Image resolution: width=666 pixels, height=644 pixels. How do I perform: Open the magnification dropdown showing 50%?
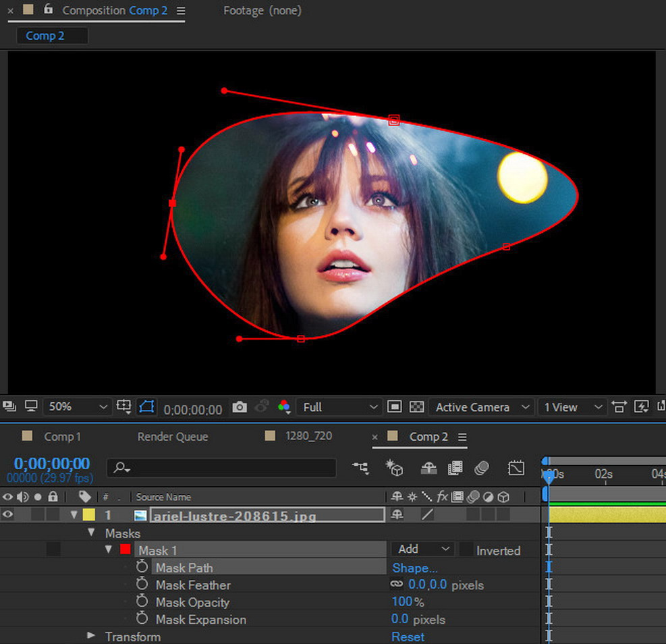coord(76,407)
